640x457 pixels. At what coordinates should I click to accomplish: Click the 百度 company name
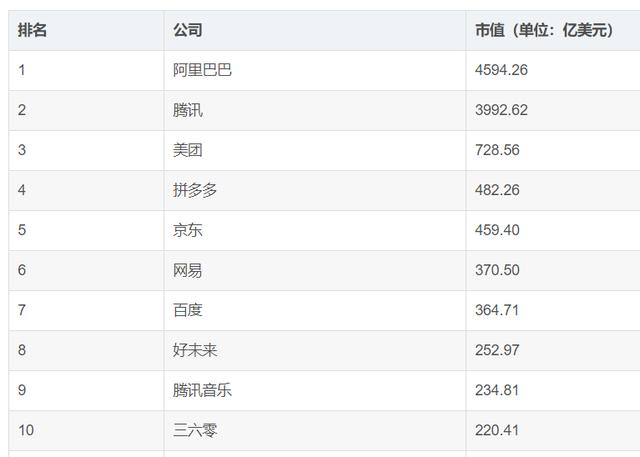(x=187, y=310)
